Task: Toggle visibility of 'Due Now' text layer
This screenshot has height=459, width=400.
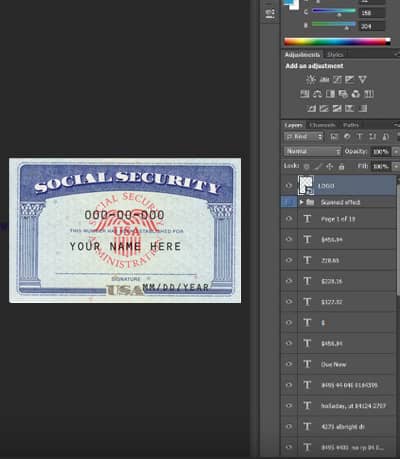Action: pos(289,364)
